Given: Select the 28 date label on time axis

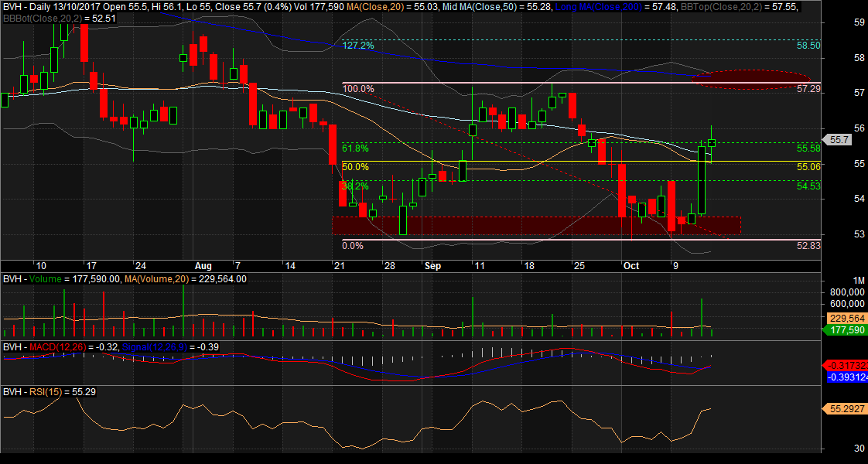Looking at the screenshot, I should pos(390,266).
